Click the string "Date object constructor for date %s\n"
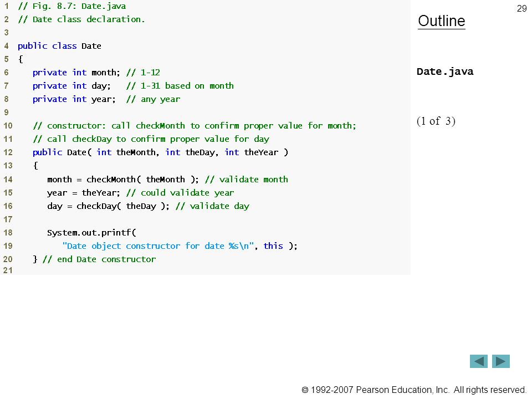 (x=158, y=246)
